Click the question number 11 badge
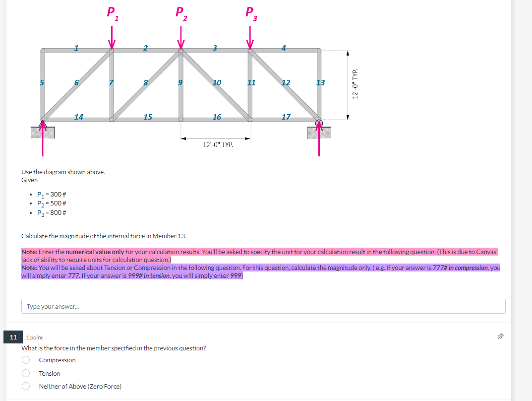The image size is (532, 401). [x=13, y=336]
